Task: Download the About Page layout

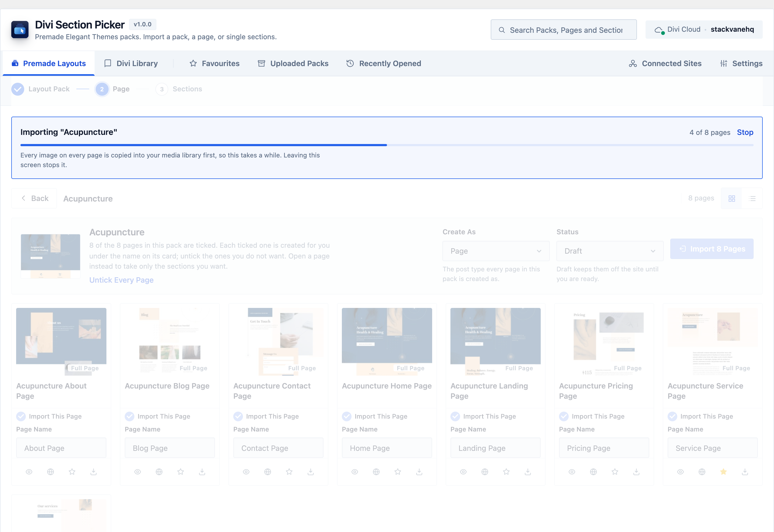Action: click(x=94, y=472)
